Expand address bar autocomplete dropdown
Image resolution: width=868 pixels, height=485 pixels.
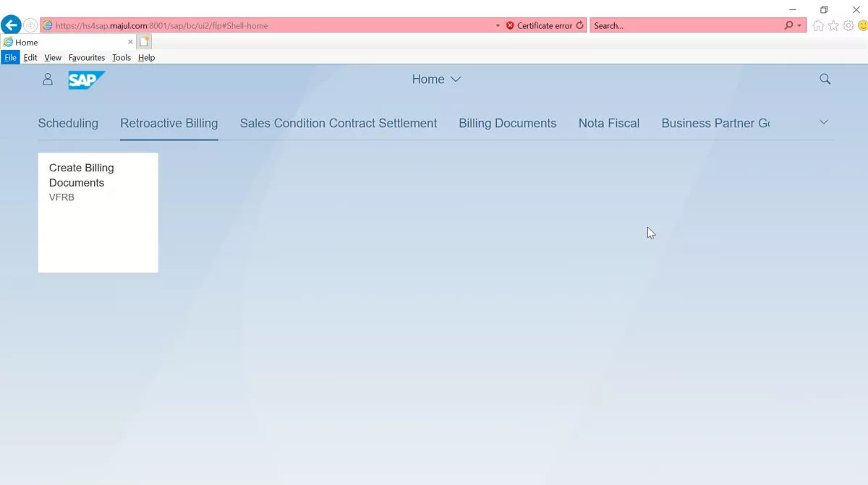[x=498, y=25]
